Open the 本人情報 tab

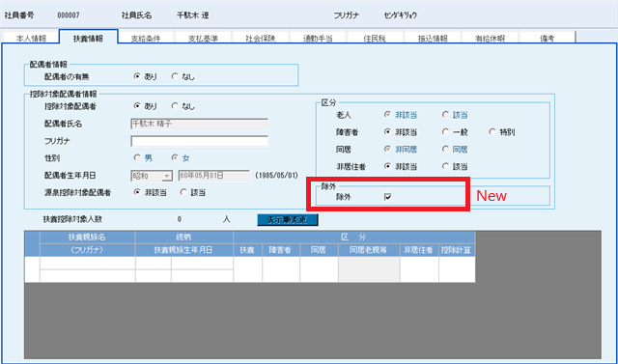[31, 39]
